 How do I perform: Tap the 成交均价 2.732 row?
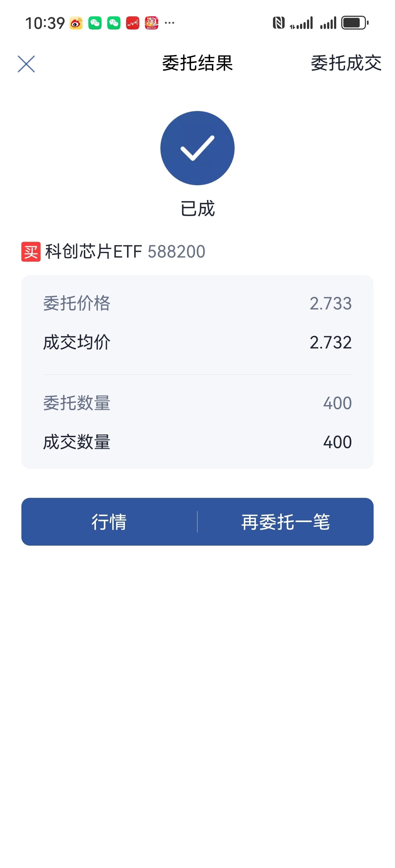point(197,342)
